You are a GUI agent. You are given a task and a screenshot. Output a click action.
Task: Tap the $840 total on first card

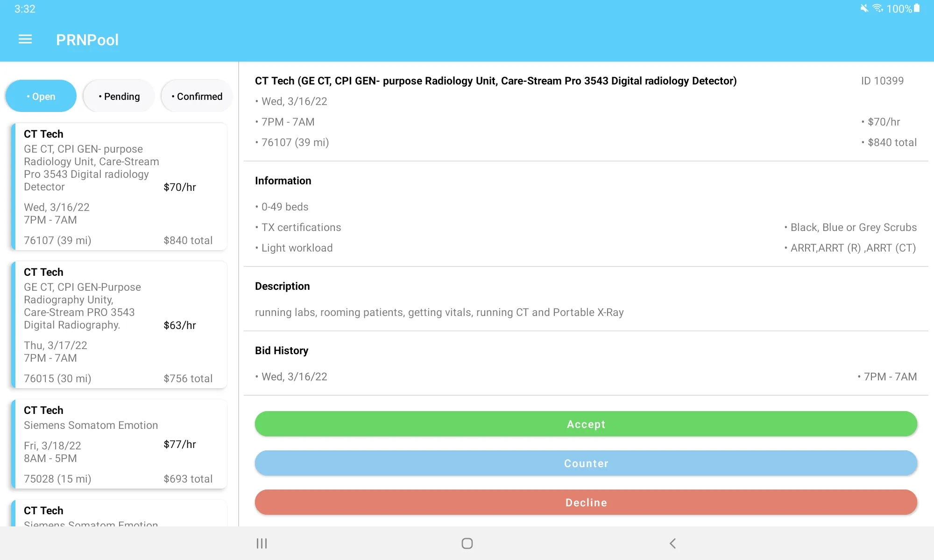point(188,240)
